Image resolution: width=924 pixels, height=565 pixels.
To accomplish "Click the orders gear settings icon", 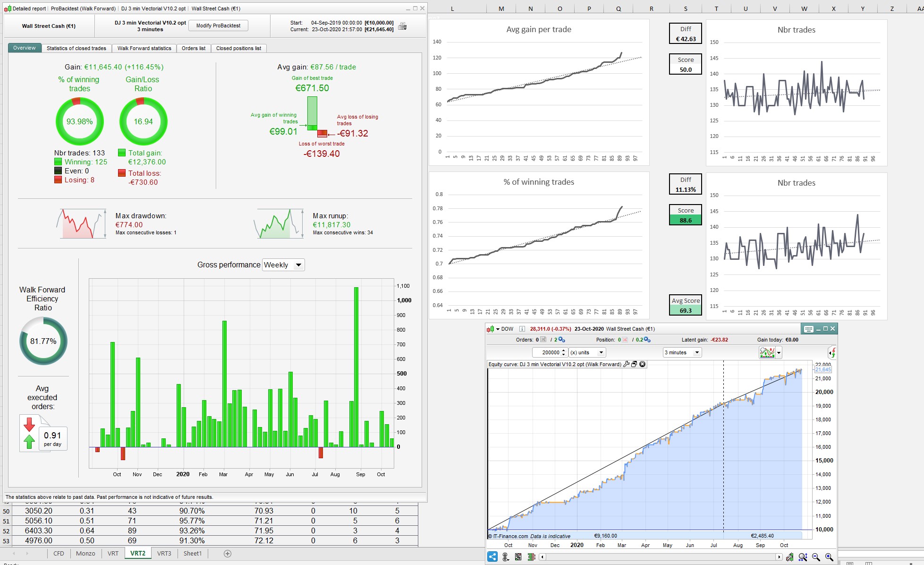I will tap(561, 340).
